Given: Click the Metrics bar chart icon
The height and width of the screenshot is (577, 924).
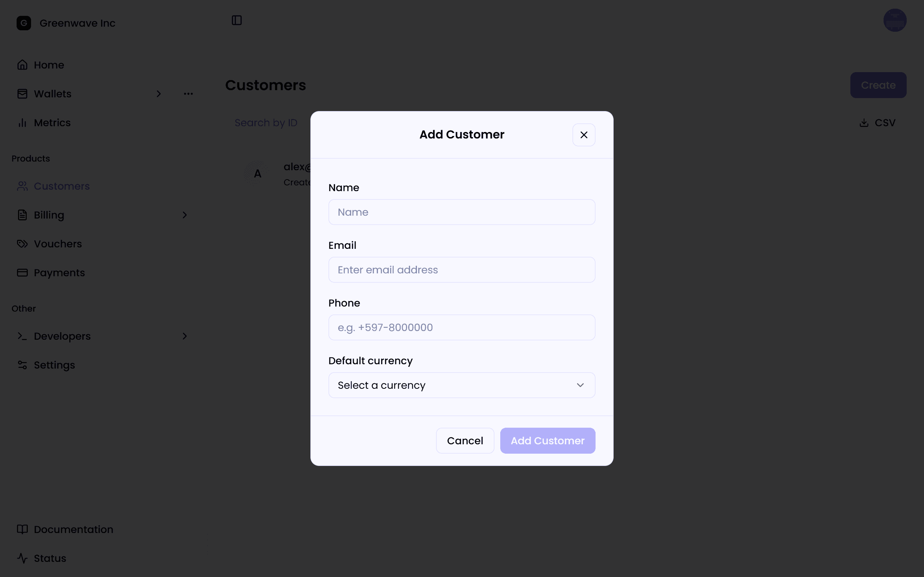Looking at the screenshot, I should click(x=22, y=123).
